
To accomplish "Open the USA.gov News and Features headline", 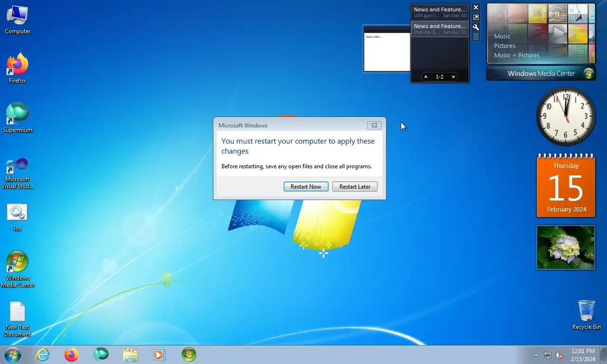I will click(440, 12).
